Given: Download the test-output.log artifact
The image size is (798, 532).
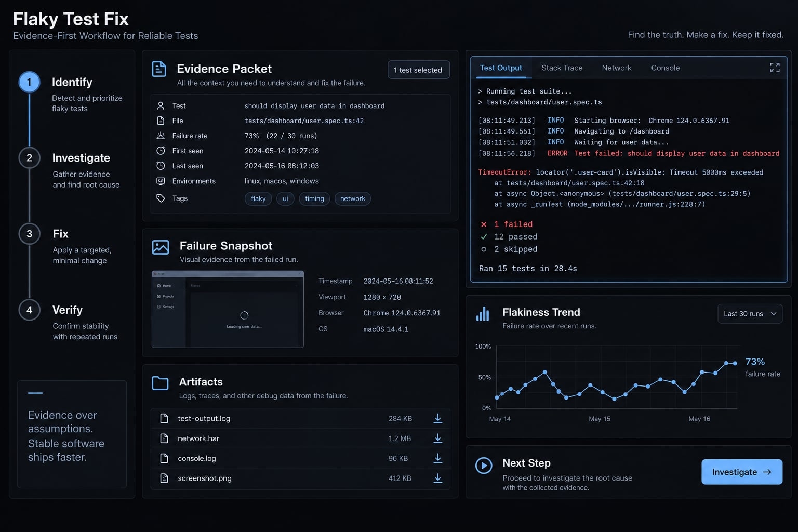Looking at the screenshot, I should coord(438,418).
